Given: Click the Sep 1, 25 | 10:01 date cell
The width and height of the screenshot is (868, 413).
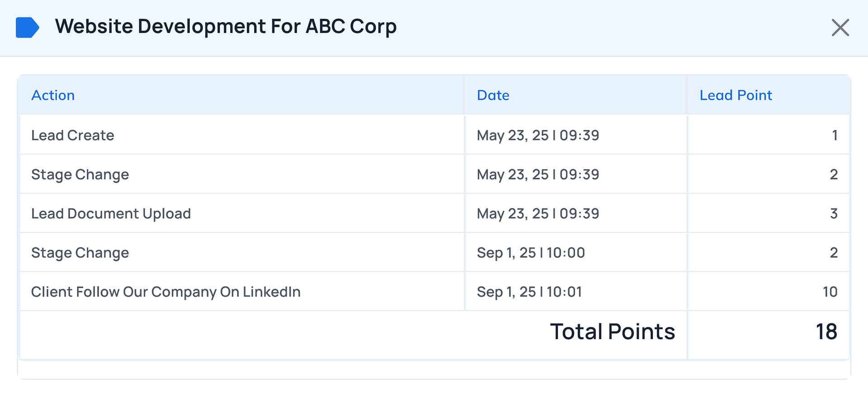Looking at the screenshot, I should [x=529, y=292].
